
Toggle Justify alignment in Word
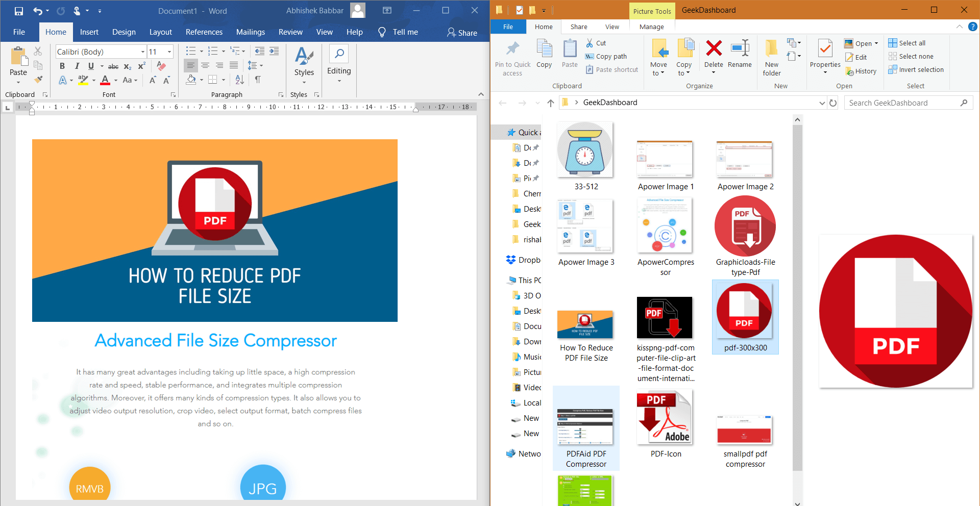tap(234, 65)
